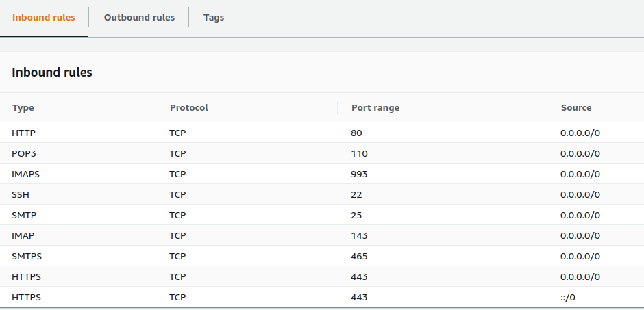Click port range value 993
644x310 pixels.
(x=359, y=174)
